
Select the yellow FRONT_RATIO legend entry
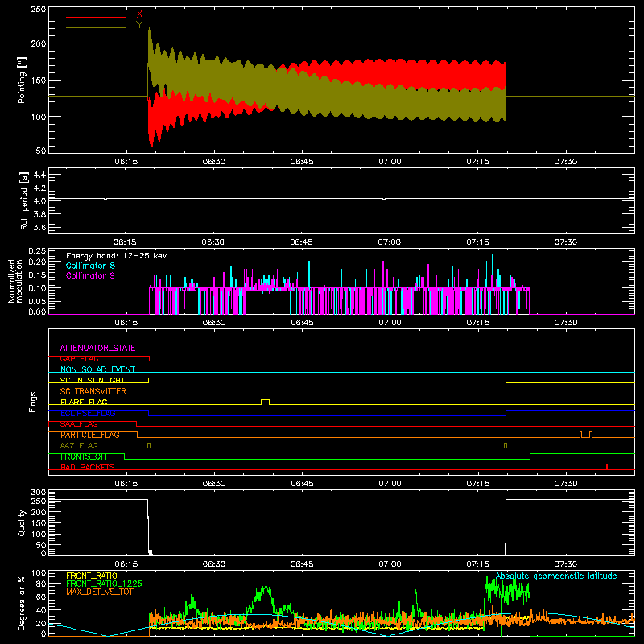92,576
